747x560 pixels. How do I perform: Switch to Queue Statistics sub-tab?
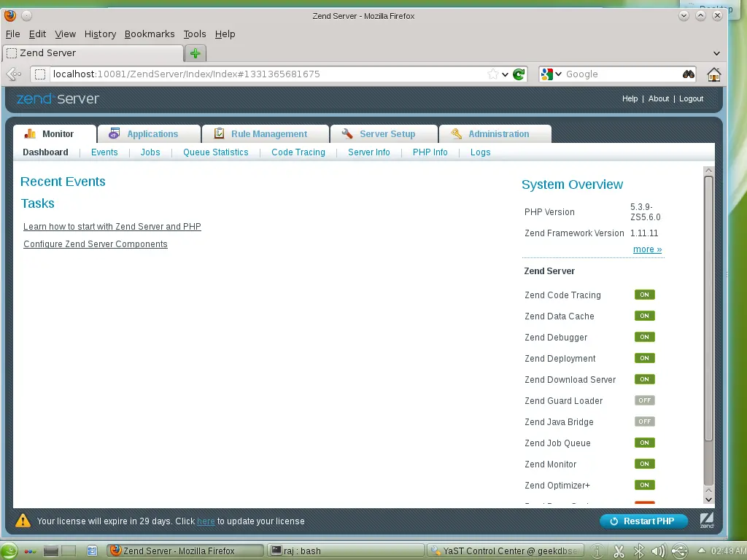pyautogui.click(x=216, y=152)
